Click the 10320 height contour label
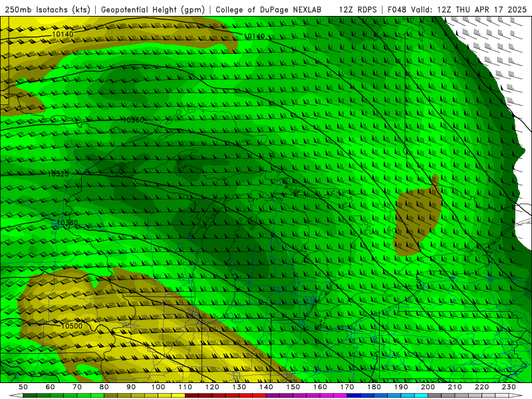Viewport: 532px width, 399px height. (59, 174)
